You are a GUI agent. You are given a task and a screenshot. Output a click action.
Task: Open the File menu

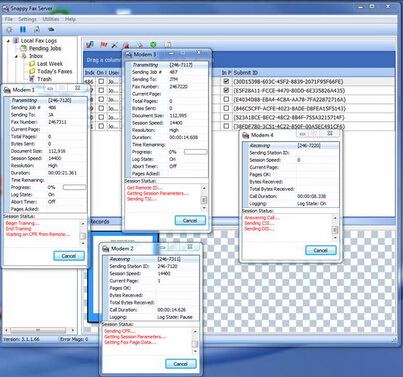click(9, 19)
